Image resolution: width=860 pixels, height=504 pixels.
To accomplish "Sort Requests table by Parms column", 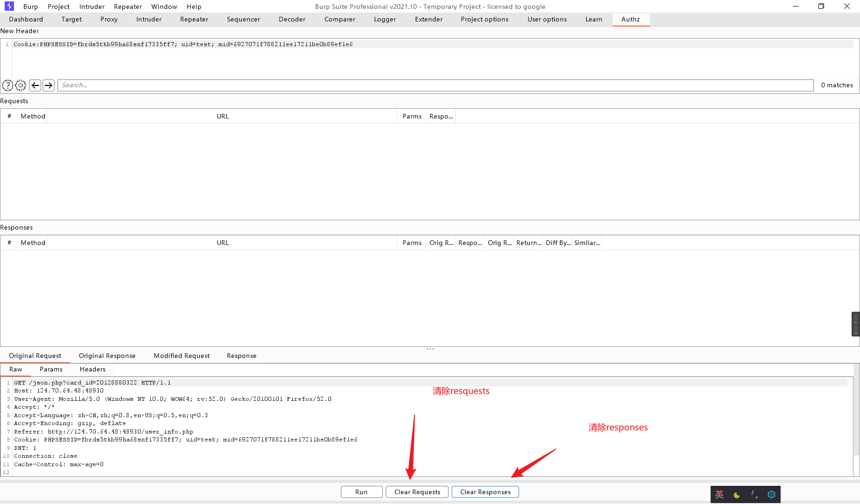I will point(412,116).
